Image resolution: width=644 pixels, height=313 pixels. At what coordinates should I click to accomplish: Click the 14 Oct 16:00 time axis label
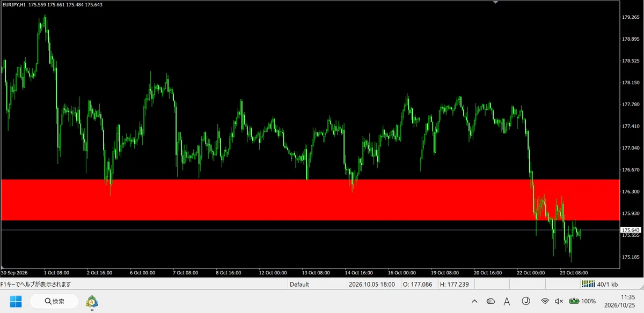click(359, 272)
